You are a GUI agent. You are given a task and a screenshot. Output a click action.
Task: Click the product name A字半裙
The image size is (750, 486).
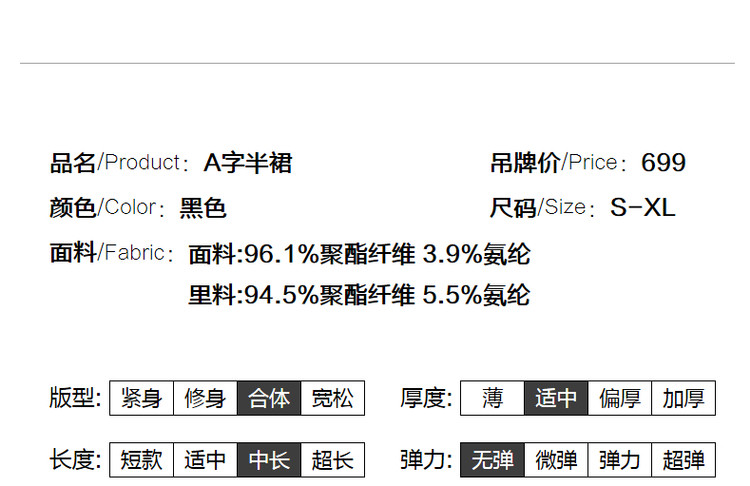coord(248,163)
